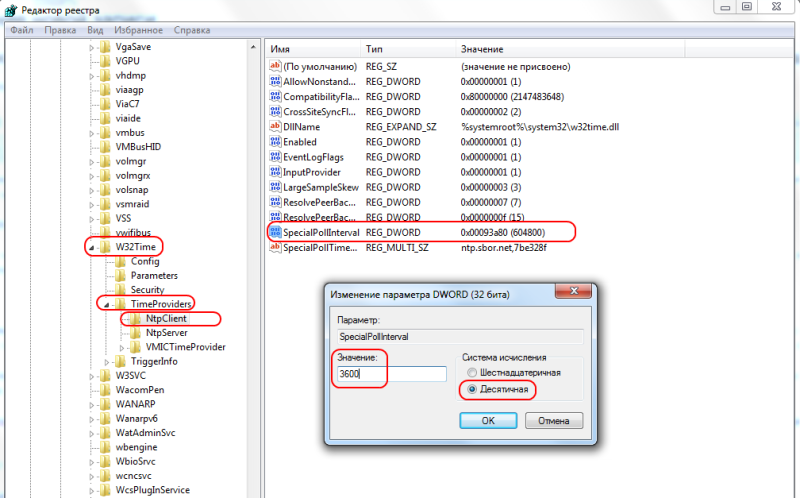Click the wbengine folder icon
The width and height of the screenshot is (800, 498).
(x=105, y=447)
